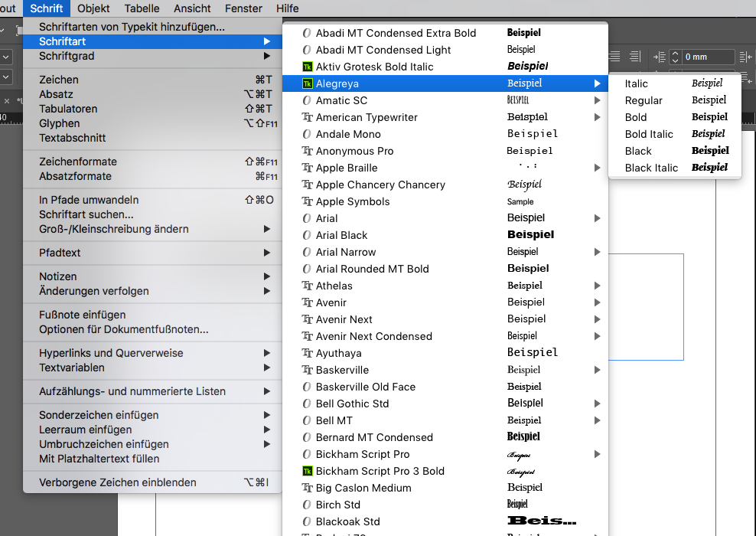The width and height of the screenshot is (756, 536).
Task: Expand Avenir Next Condensed styles arrow
Action: point(598,336)
